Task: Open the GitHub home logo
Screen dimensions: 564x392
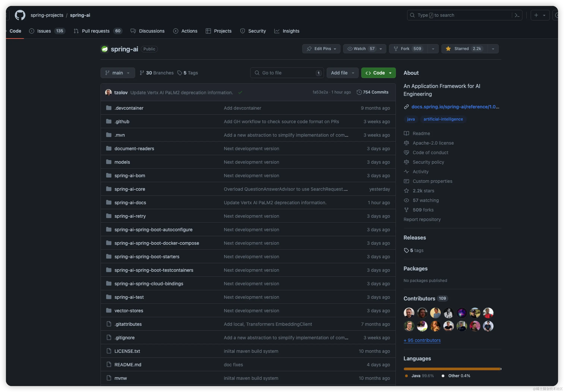Action: coord(20,15)
